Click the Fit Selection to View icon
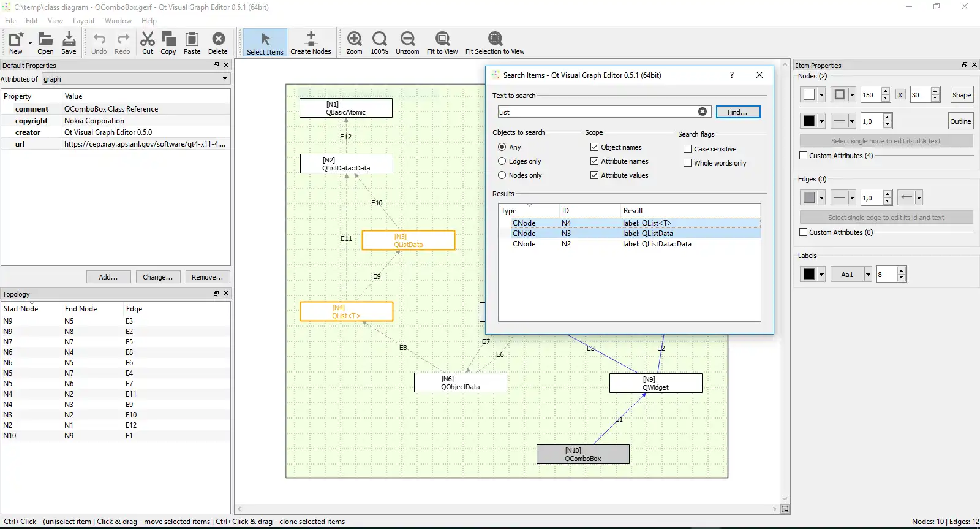 [495, 39]
